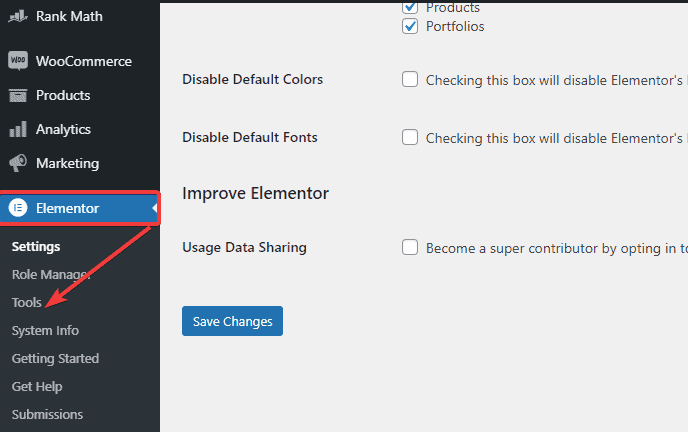Collapse the Elementor menu arrow
The width and height of the screenshot is (688, 432).
point(155,208)
